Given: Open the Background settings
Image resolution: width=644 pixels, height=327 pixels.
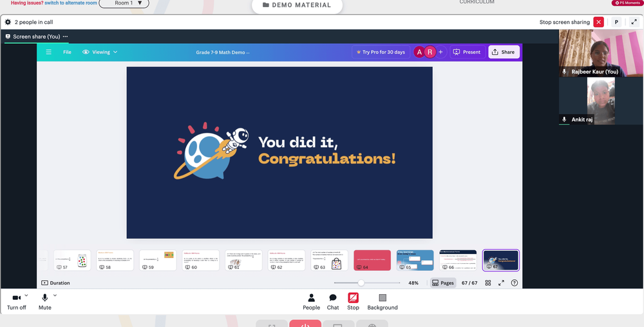Looking at the screenshot, I should [x=383, y=301].
